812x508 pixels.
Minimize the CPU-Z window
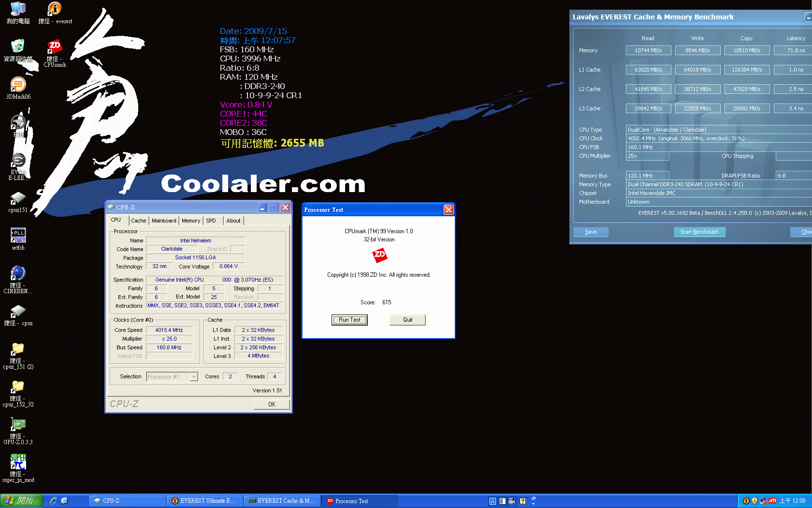pos(262,208)
